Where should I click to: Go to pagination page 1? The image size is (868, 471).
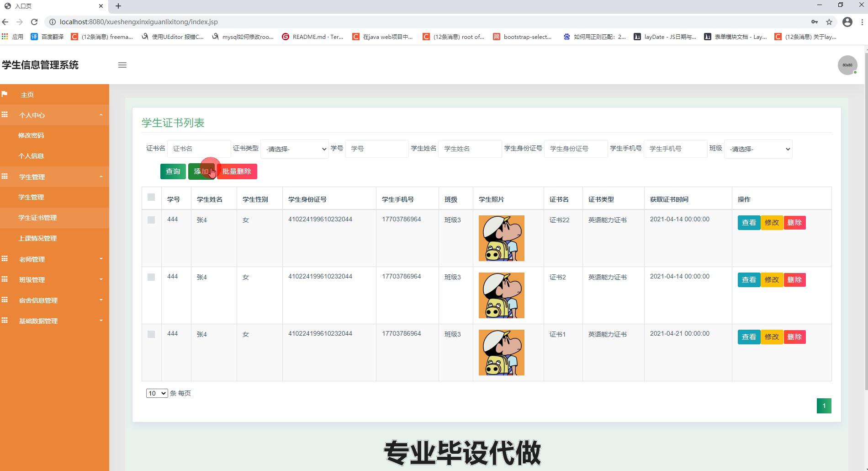(x=824, y=406)
